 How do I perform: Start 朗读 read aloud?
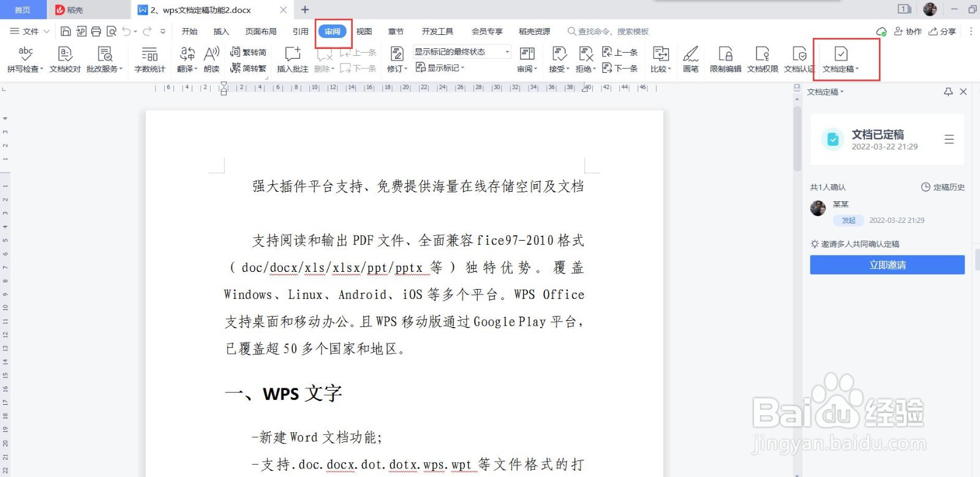[x=212, y=60]
